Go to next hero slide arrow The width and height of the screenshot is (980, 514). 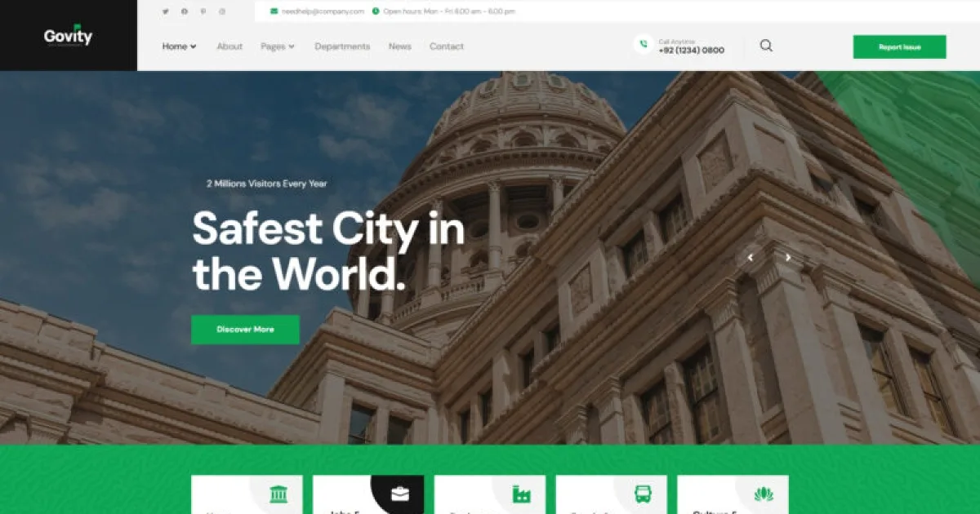click(x=788, y=257)
